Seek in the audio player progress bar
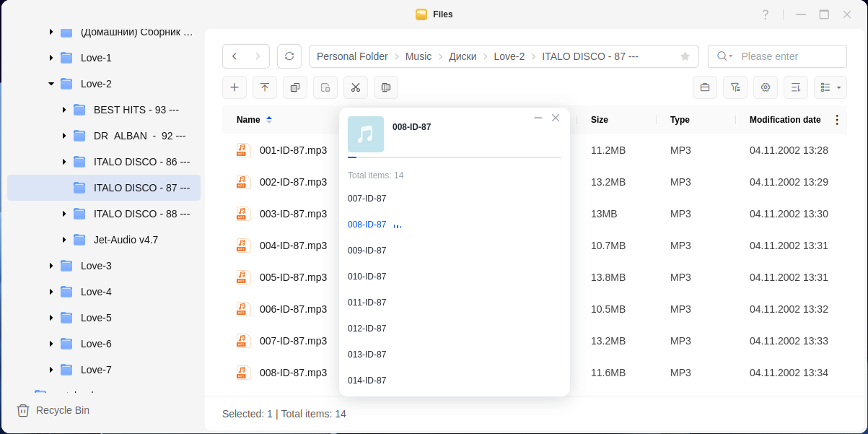 click(455, 157)
